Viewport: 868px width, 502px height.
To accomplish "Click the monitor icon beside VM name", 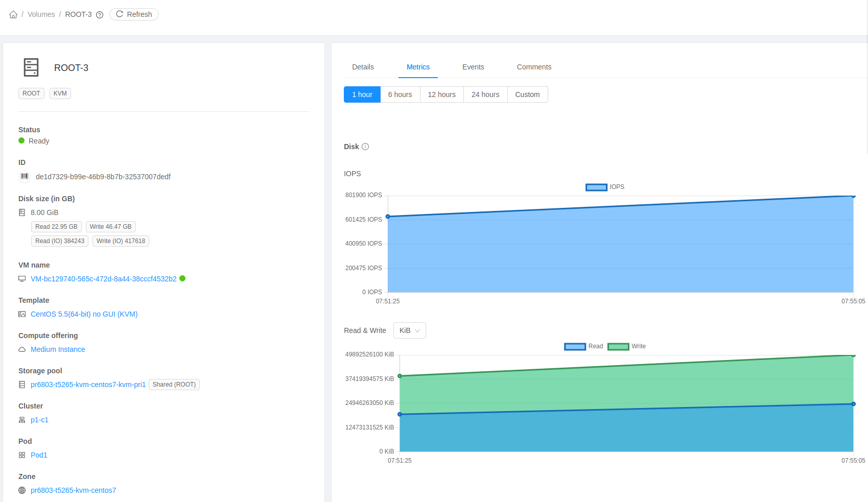I will coord(22,279).
